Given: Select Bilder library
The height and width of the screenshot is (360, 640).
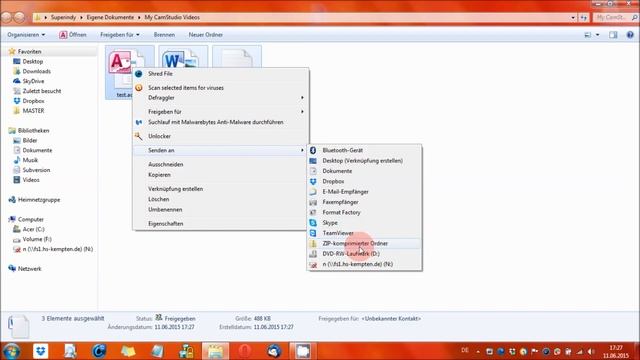Looking at the screenshot, I should coord(29,140).
